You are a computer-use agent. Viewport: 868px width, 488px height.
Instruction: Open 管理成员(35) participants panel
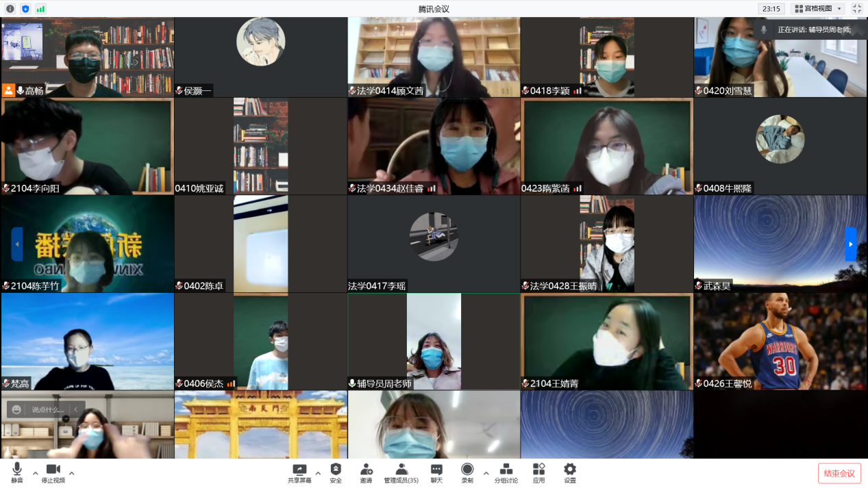point(401,472)
